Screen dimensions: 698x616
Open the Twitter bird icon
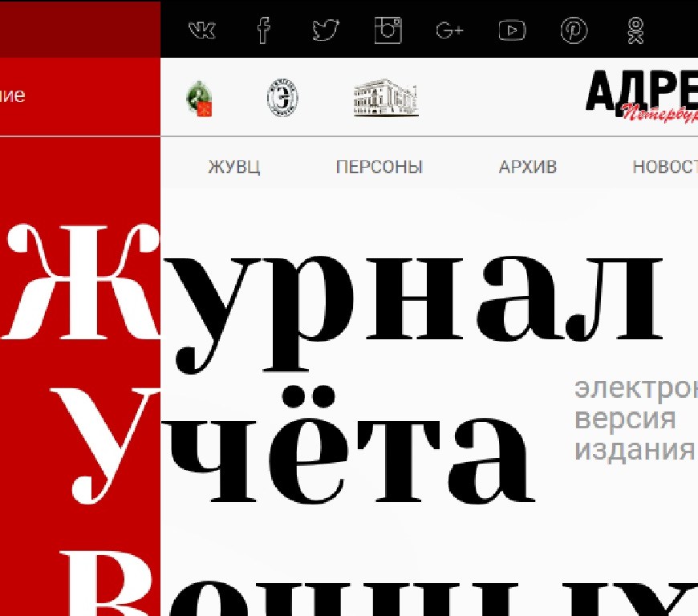(x=325, y=30)
